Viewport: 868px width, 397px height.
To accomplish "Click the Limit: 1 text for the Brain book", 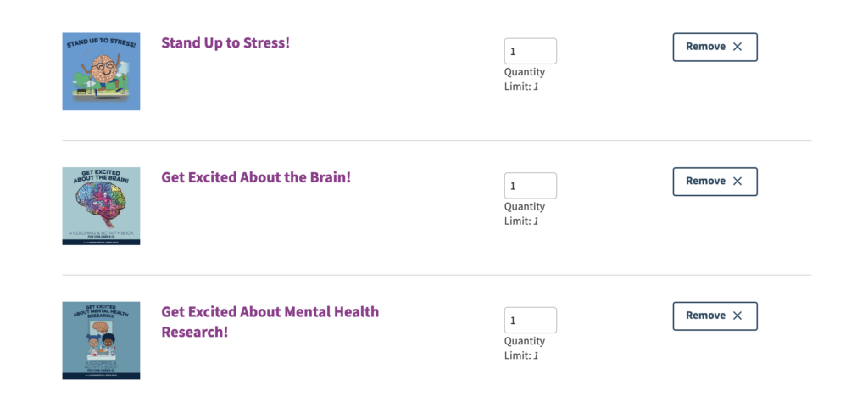I will click(x=521, y=221).
